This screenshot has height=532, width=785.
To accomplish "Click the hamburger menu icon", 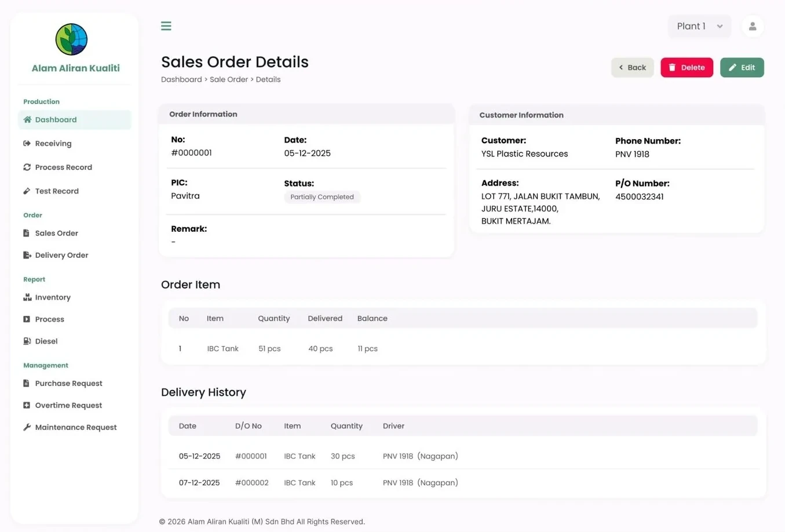I will coord(166,26).
